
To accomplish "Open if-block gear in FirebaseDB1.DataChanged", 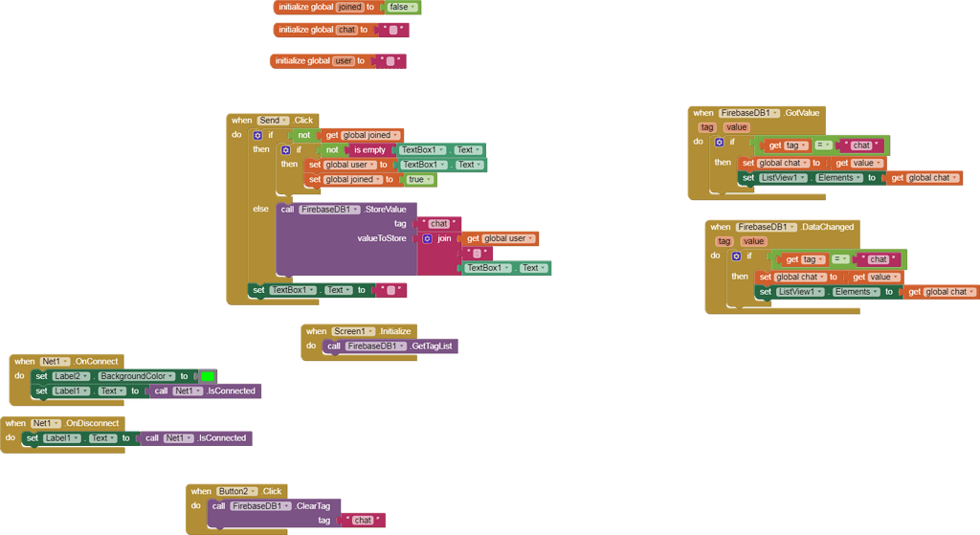I will (x=736, y=256).
